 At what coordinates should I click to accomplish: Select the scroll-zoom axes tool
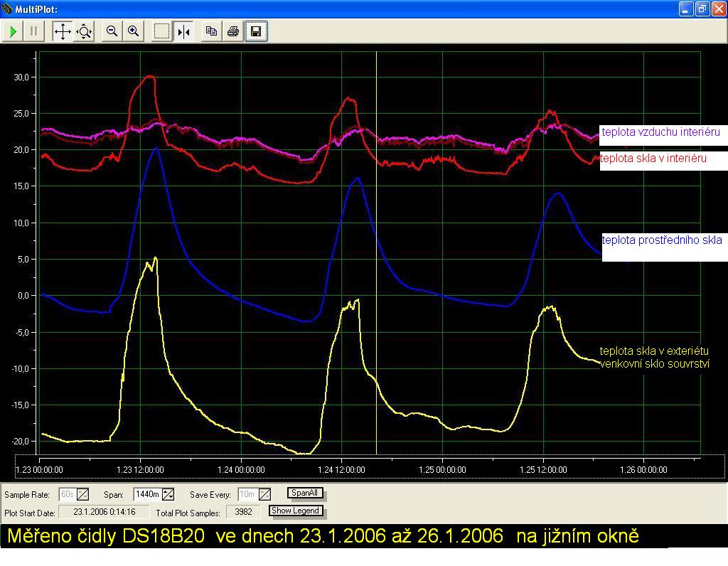click(84, 31)
